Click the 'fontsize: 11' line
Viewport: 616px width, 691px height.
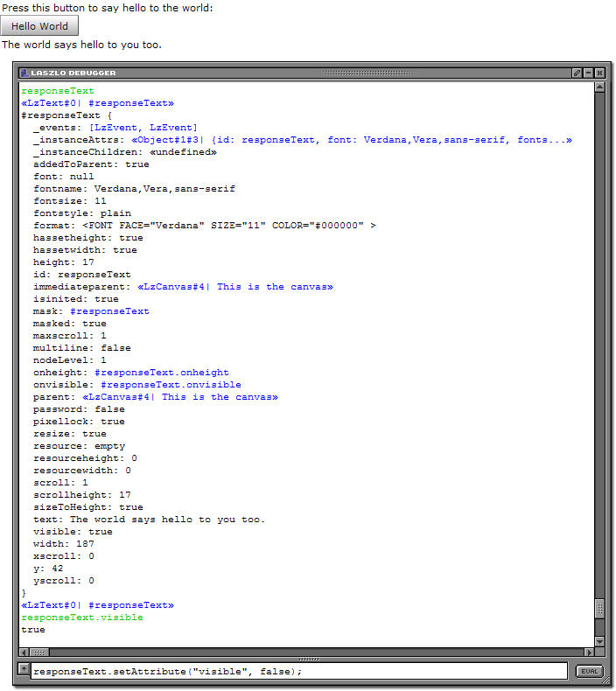click(x=70, y=201)
